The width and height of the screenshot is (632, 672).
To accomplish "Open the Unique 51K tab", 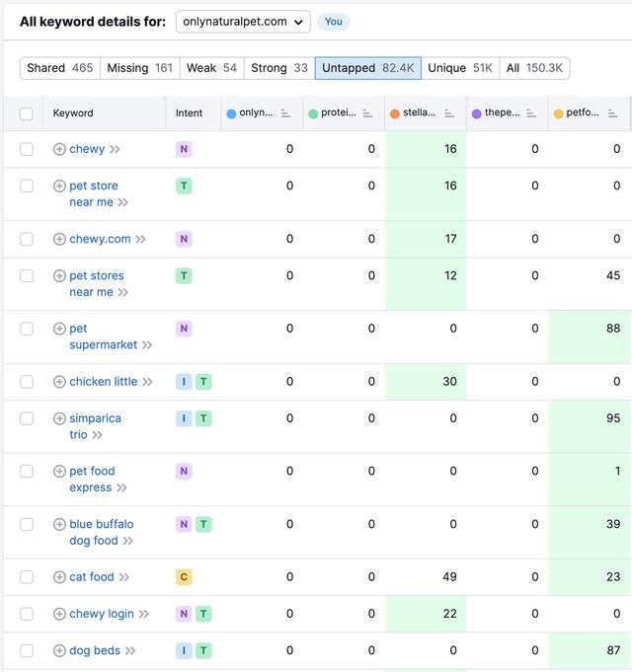I will [x=460, y=68].
